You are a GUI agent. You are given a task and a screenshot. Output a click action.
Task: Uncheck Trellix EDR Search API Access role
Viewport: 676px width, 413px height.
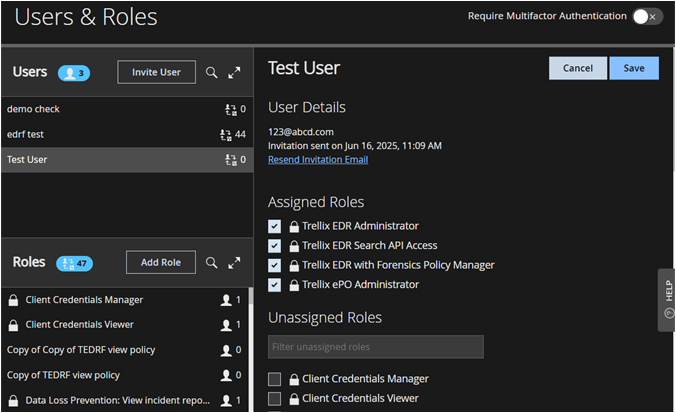(x=274, y=246)
